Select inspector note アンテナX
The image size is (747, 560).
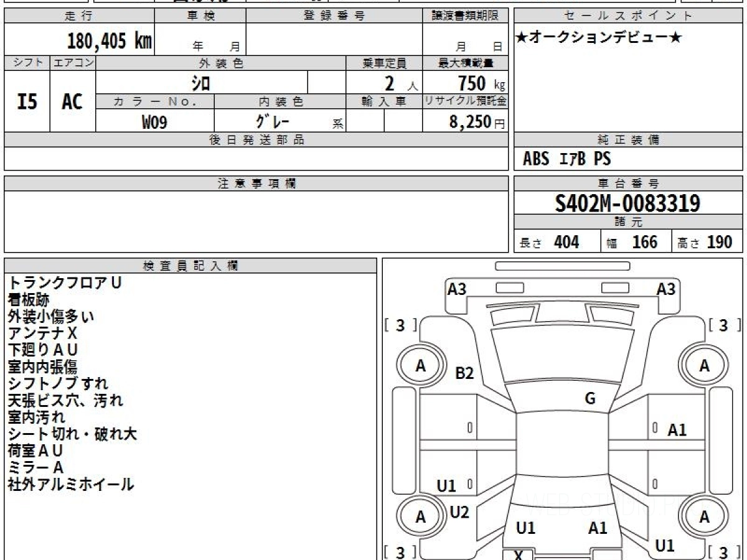43,333
